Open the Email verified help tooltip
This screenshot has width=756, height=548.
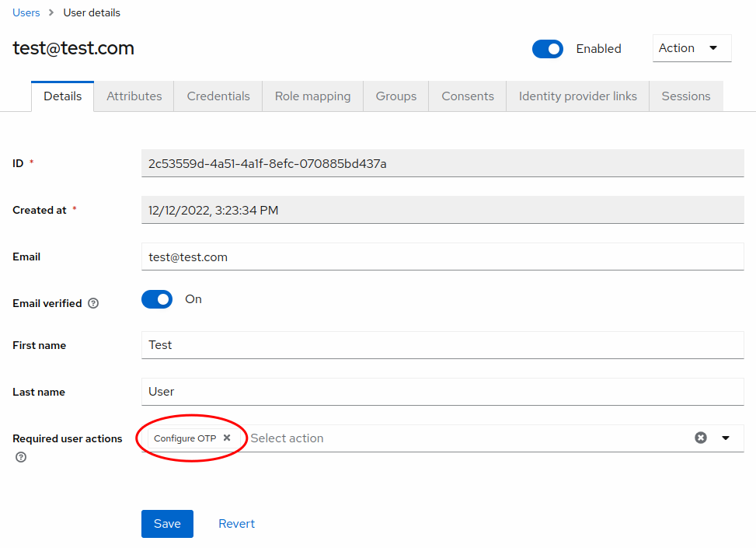[93, 303]
